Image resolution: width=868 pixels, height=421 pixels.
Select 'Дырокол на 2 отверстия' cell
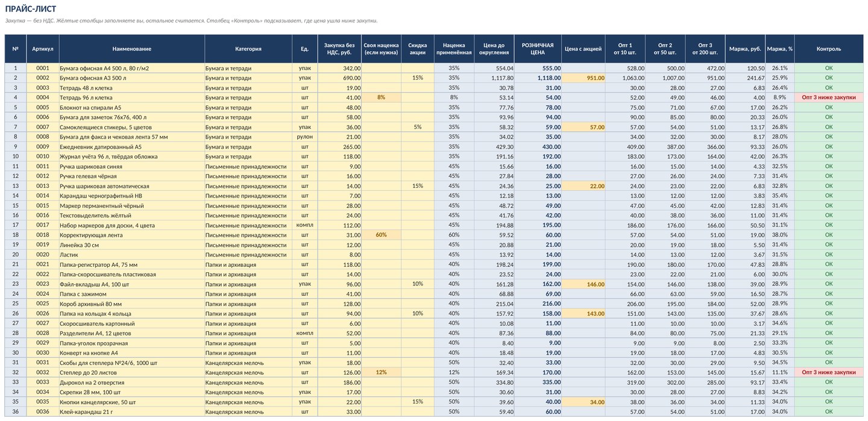click(x=131, y=382)
